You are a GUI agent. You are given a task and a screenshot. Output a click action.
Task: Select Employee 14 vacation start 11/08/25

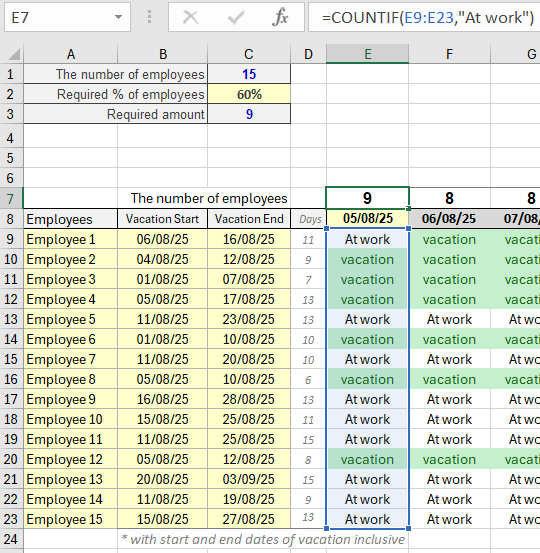163,499
